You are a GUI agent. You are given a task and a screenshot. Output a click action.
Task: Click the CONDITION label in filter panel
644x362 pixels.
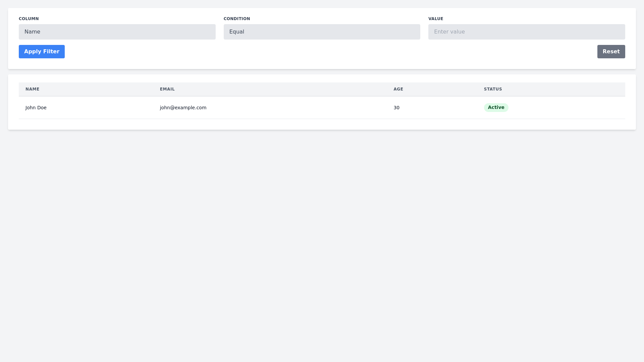pyautogui.click(x=237, y=19)
